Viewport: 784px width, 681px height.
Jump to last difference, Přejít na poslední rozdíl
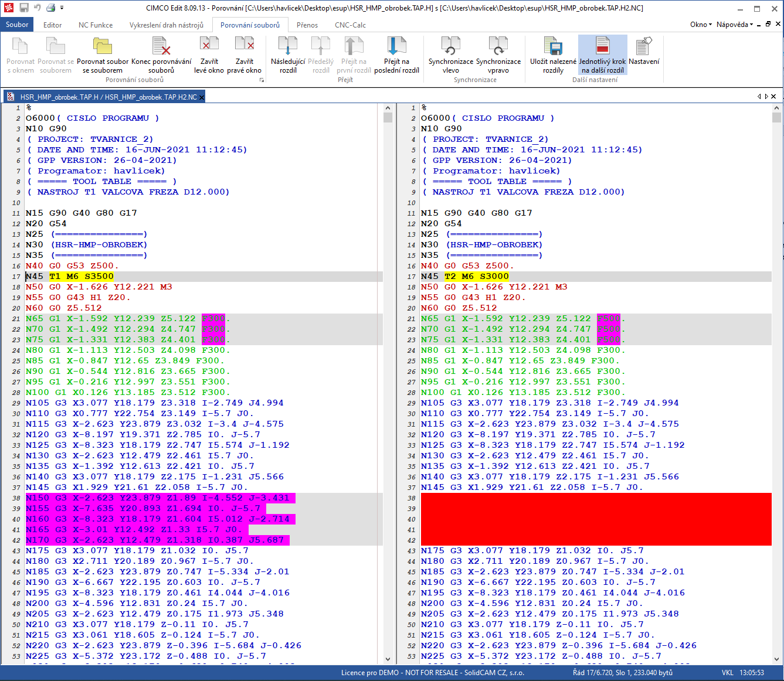coord(396,55)
